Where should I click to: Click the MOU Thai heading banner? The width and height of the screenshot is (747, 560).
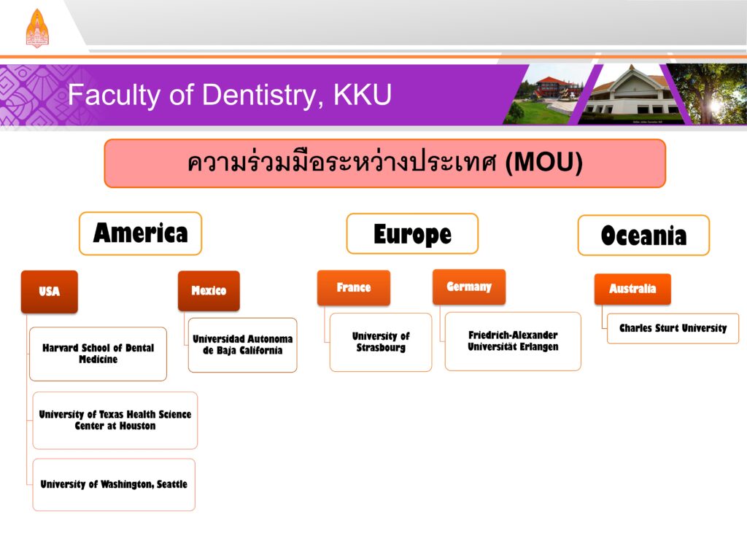coord(384,163)
